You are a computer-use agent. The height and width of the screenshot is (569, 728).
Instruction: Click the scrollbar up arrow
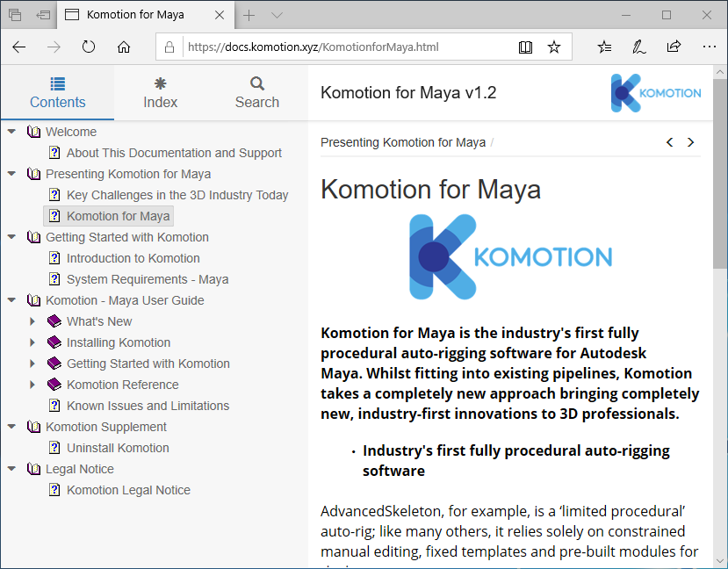(x=719, y=72)
